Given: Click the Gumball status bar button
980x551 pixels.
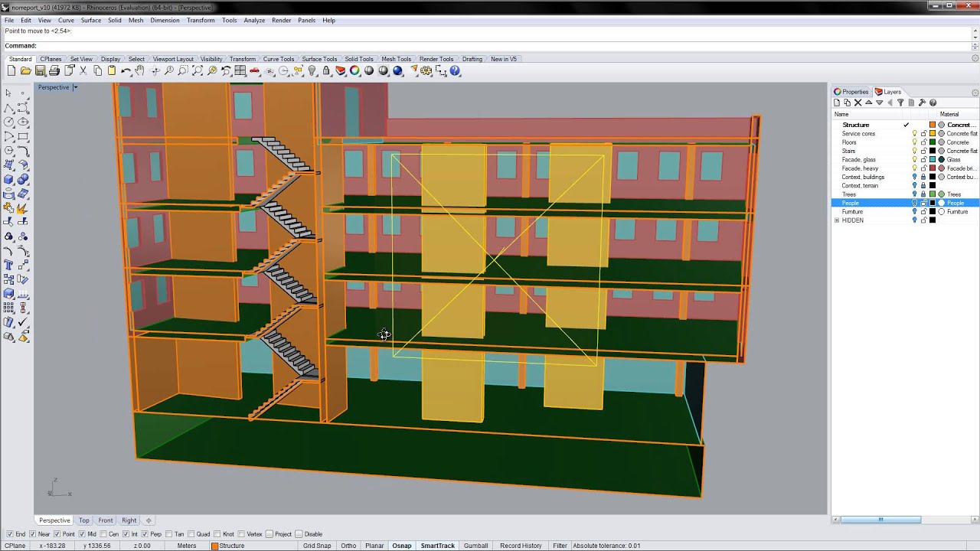Looking at the screenshot, I should click(475, 546).
